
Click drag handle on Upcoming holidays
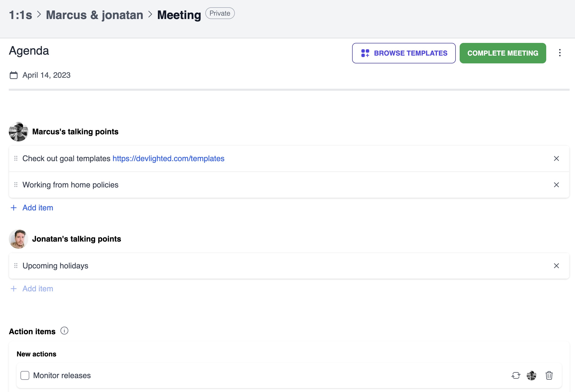[16, 266]
